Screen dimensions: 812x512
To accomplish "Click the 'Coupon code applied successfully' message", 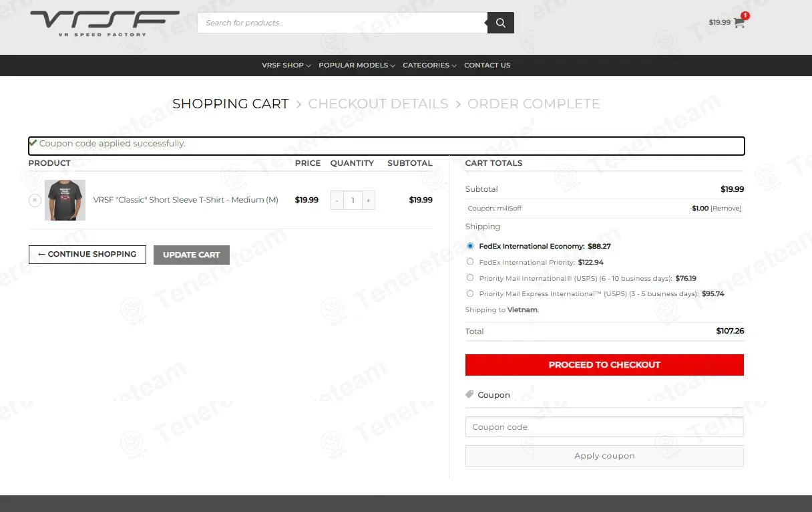I will coord(112,144).
